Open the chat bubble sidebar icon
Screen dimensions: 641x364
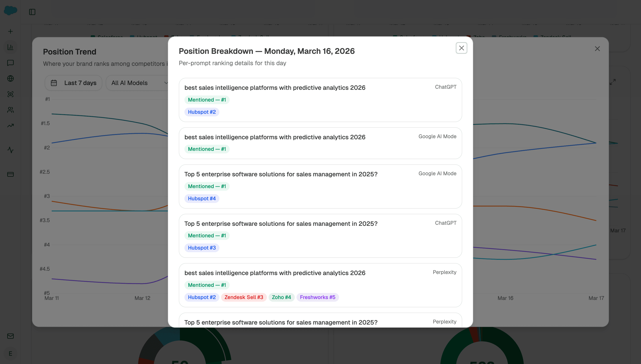pos(10,63)
